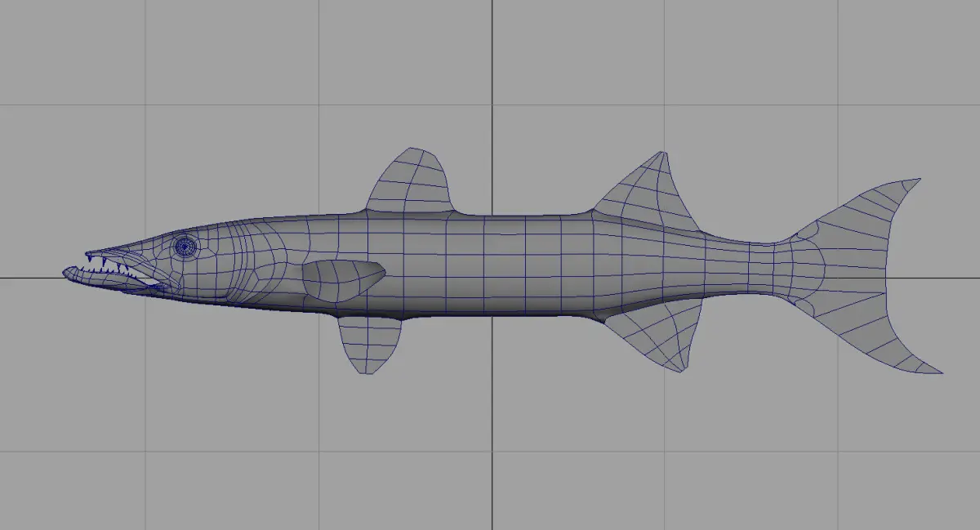980x530 pixels.
Task: Select the barracuda model's eye
Action: coord(186,245)
